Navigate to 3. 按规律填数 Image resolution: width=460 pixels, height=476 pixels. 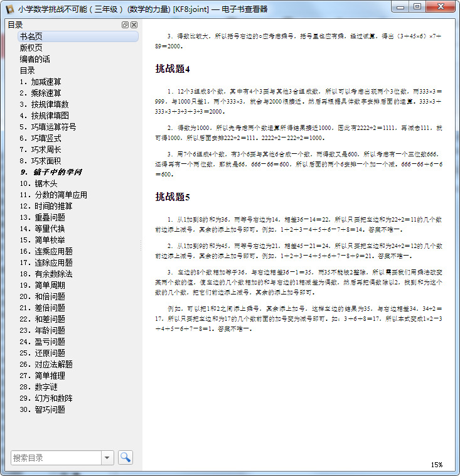pos(45,104)
